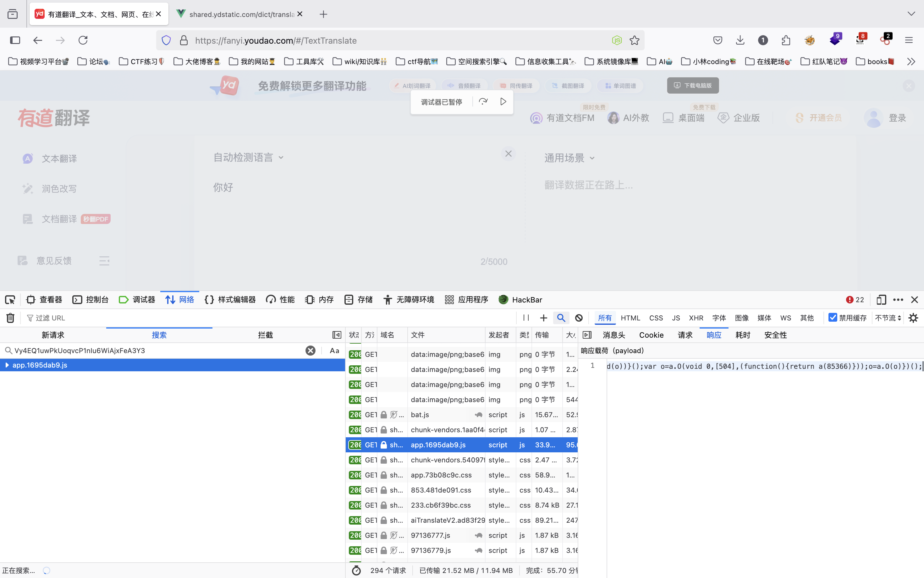Click the pause recording network icon
Image resolution: width=924 pixels, height=578 pixels.
click(x=526, y=318)
